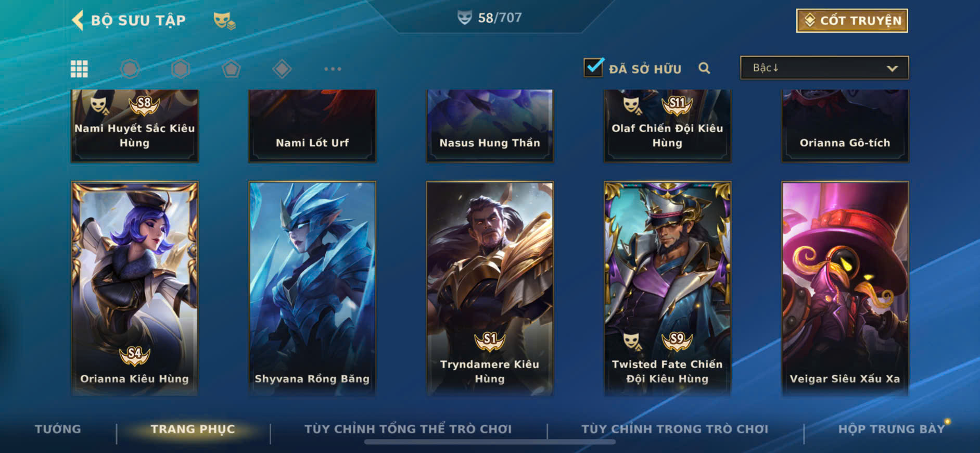Click the magnifier search icon
The height and width of the screenshot is (453, 980).
point(704,68)
